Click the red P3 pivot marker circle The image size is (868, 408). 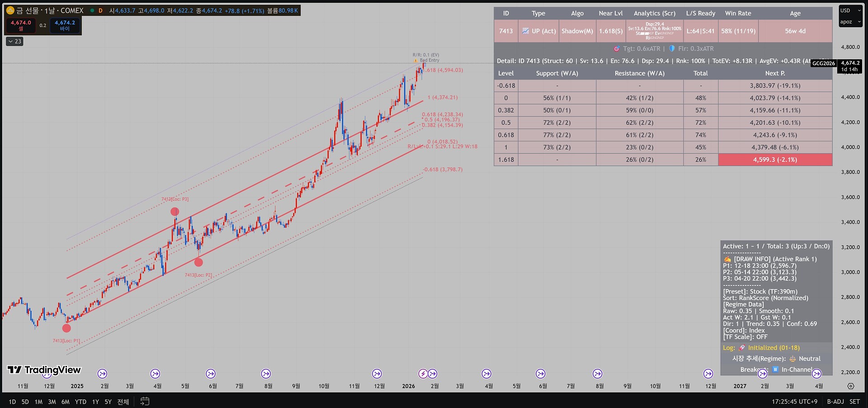[x=175, y=212]
